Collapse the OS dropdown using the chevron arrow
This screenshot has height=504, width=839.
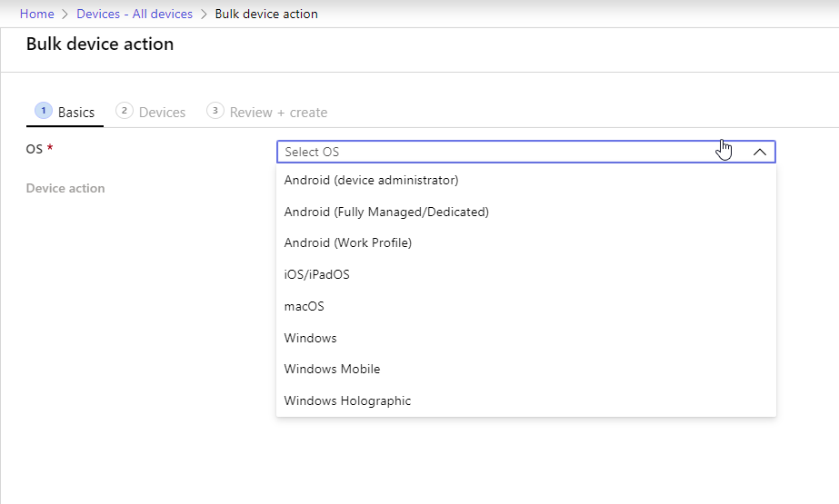tap(760, 153)
